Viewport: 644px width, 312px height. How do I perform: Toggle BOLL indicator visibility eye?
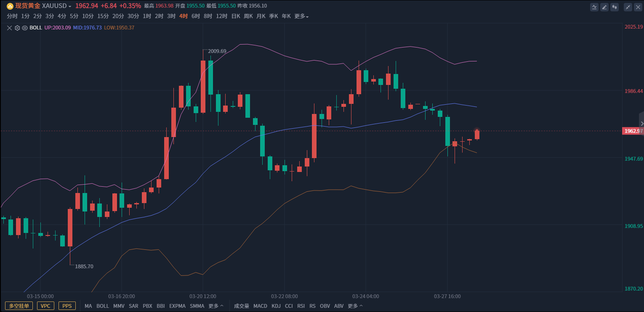[x=25, y=28]
